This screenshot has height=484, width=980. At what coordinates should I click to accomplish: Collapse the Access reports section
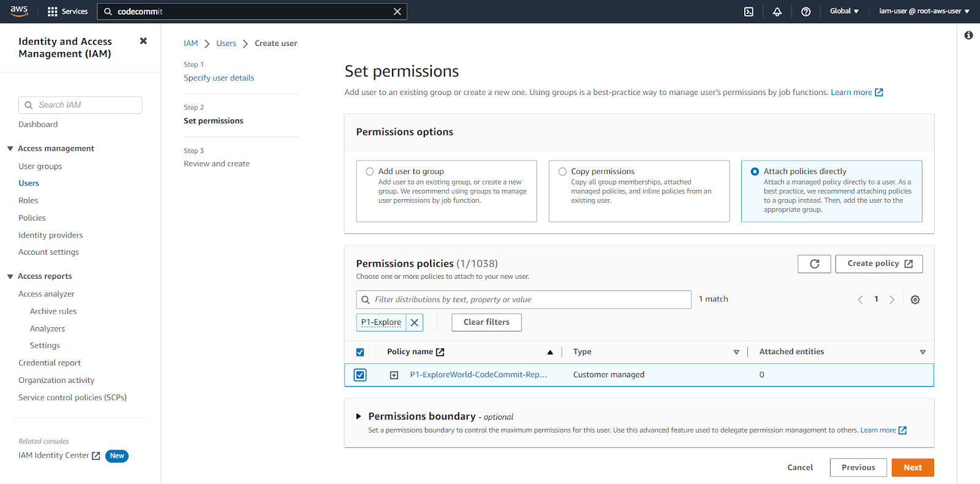pos(10,276)
